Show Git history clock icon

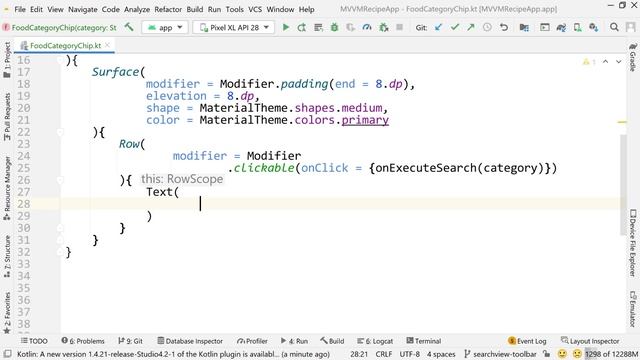tap(487, 27)
